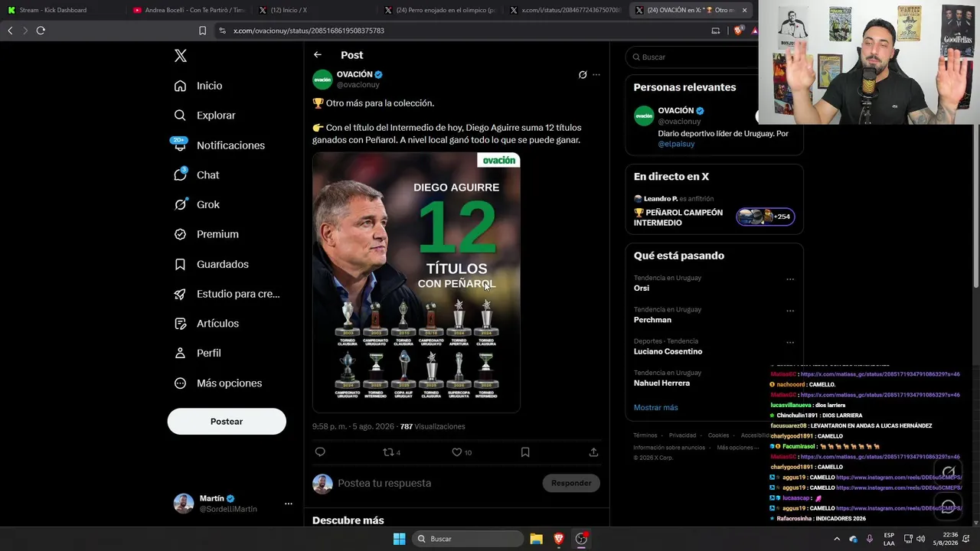Open the taskbar volume control
The image size is (980, 551).
(x=920, y=539)
